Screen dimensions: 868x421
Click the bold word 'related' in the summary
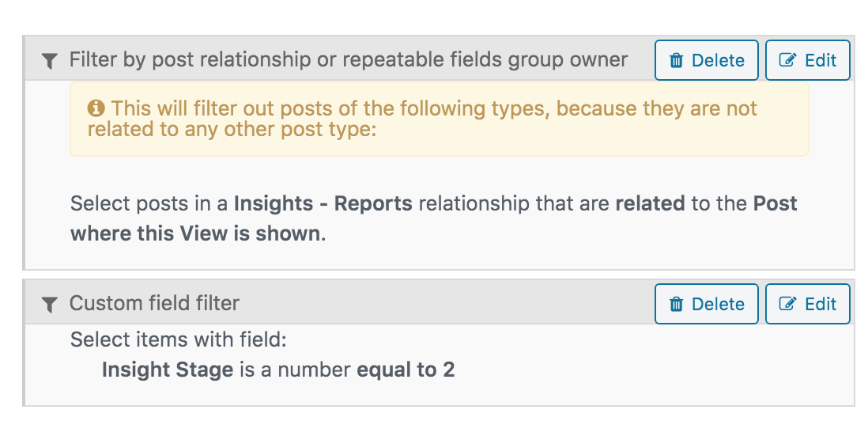[x=650, y=204]
